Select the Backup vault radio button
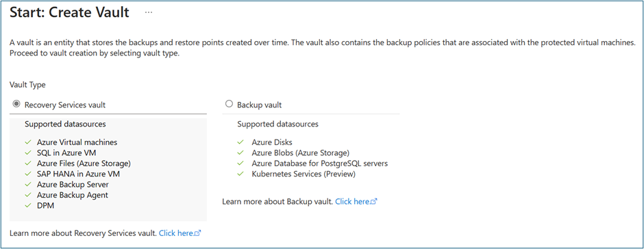Viewport: 644px width, 249px height. [x=230, y=104]
